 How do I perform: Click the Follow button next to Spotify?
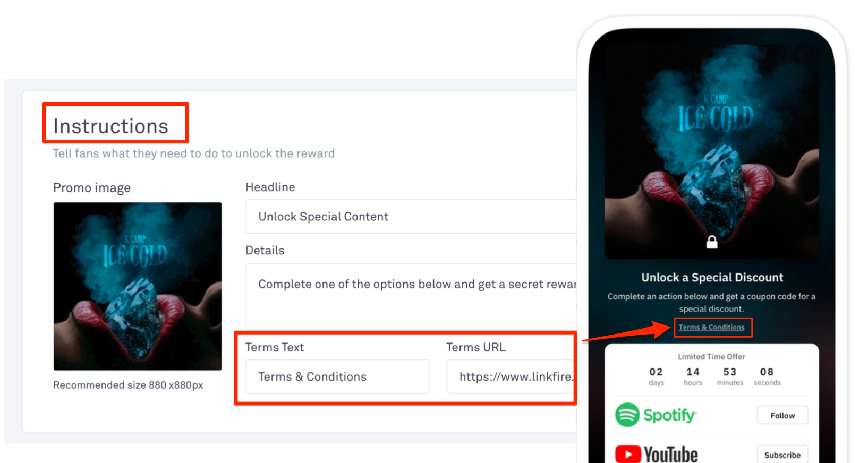click(782, 415)
